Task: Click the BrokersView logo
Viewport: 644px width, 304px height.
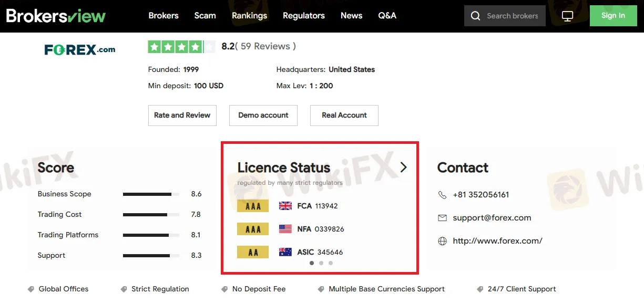Action: (56, 16)
